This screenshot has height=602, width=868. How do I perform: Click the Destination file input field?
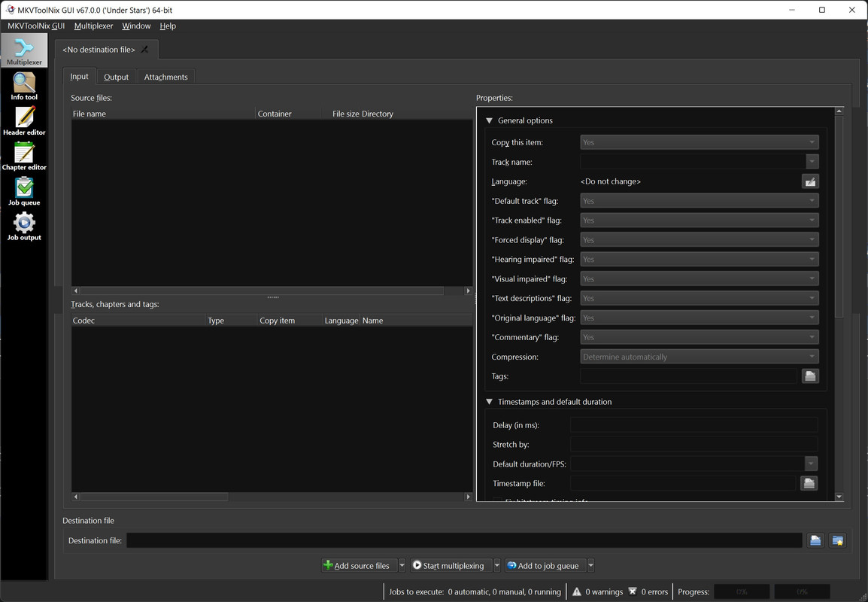click(x=464, y=540)
